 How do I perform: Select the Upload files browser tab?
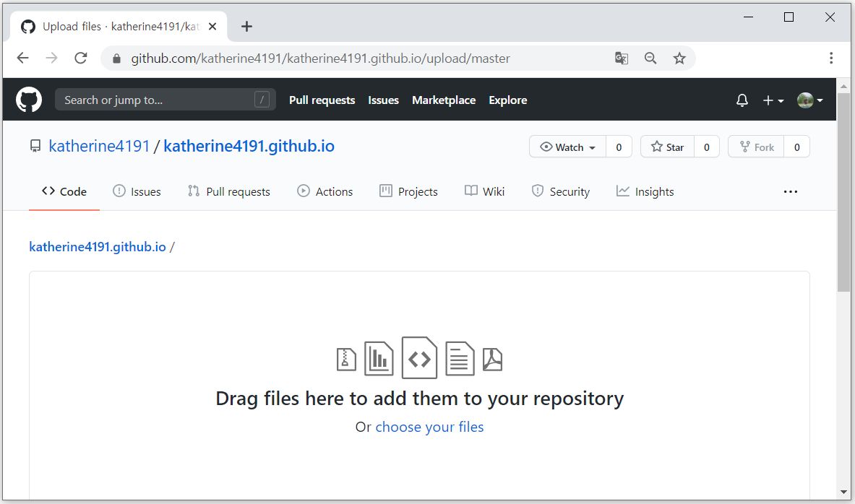click(x=119, y=26)
